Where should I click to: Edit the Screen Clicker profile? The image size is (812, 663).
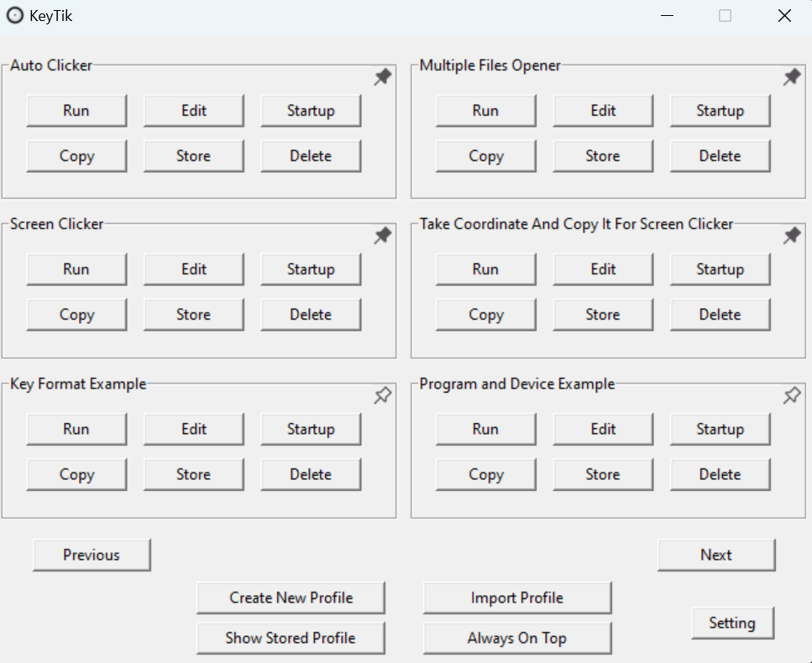pos(193,269)
